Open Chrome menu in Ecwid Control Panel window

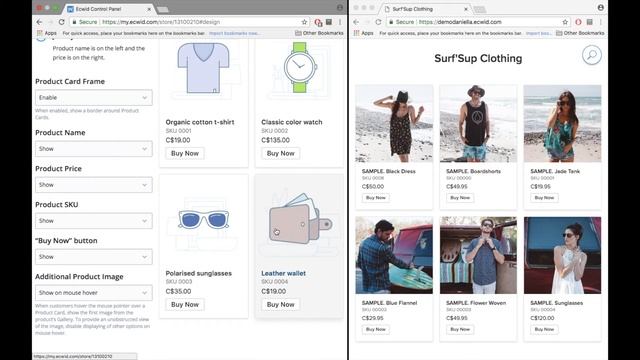tap(340, 22)
